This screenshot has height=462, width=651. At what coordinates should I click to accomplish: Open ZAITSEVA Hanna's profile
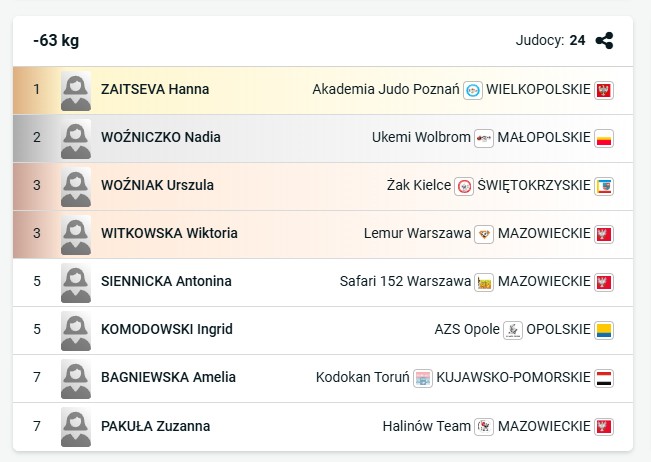click(x=155, y=90)
